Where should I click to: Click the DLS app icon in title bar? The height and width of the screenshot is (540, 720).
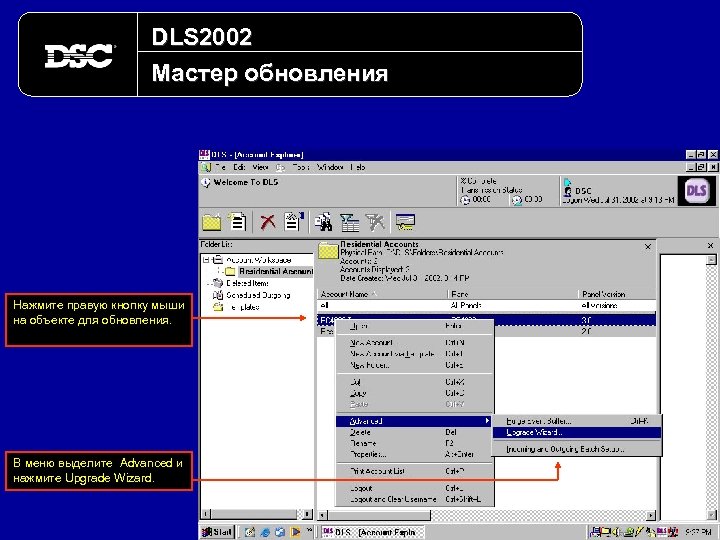tap(204, 154)
